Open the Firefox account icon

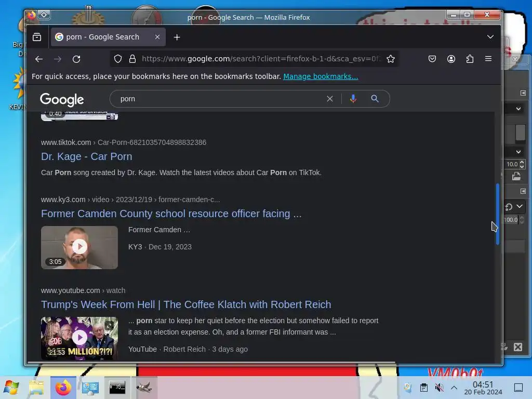[x=451, y=59]
